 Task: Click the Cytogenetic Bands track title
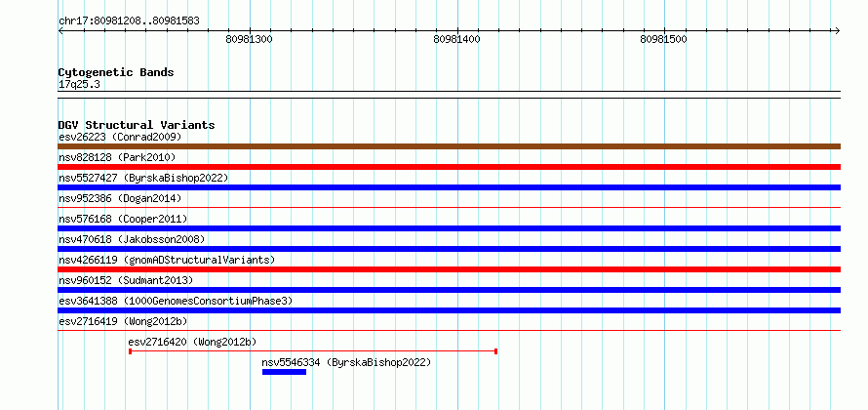point(116,72)
